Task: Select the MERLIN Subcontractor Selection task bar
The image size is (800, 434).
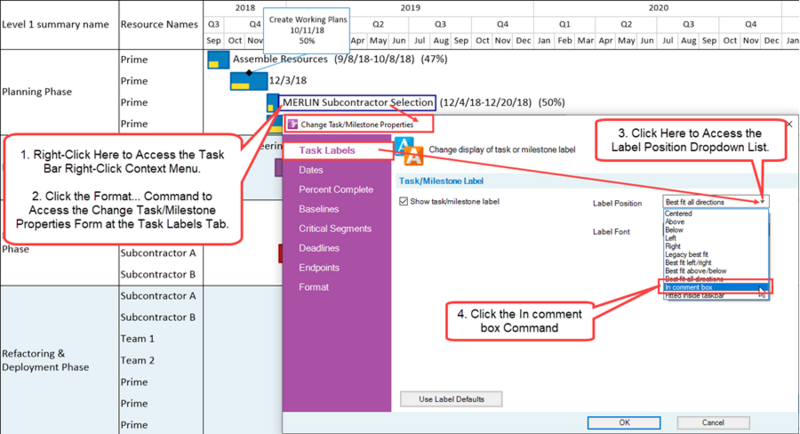Action: (x=272, y=103)
